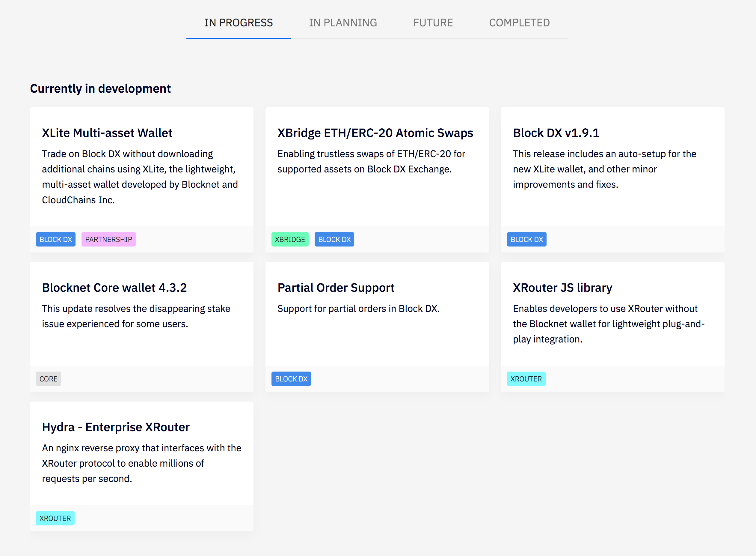Click BLOCK DX tag on XBridge Atomic Swaps card
The image size is (756, 556).
pyautogui.click(x=334, y=239)
